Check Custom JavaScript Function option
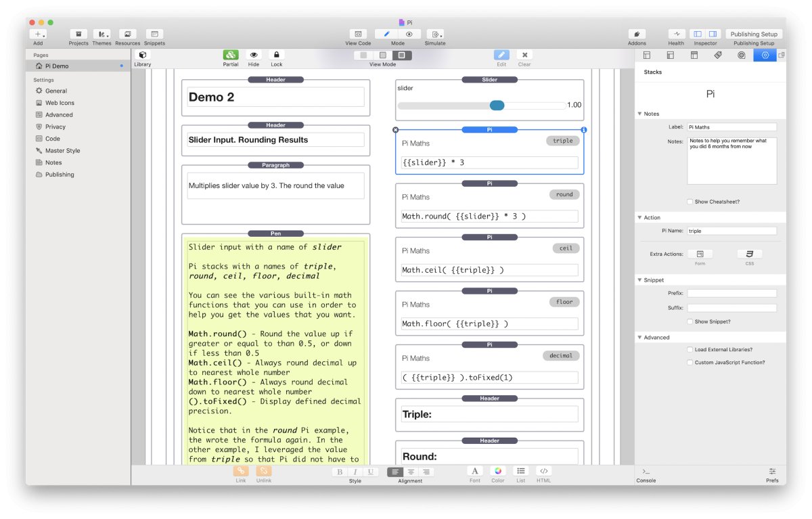Image resolution: width=812 pixels, height=519 pixels. (x=690, y=363)
